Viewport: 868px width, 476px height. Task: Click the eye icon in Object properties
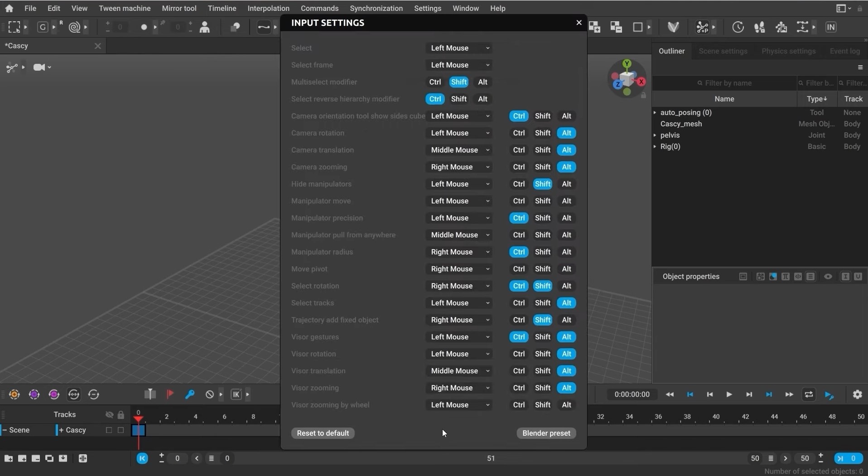[x=828, y=276]
